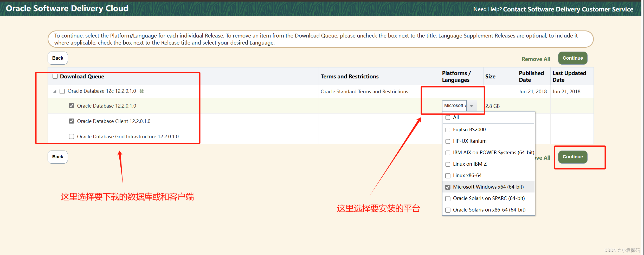Click the Oracle Software Delivery Cloud title

click(x=67, y=8)
